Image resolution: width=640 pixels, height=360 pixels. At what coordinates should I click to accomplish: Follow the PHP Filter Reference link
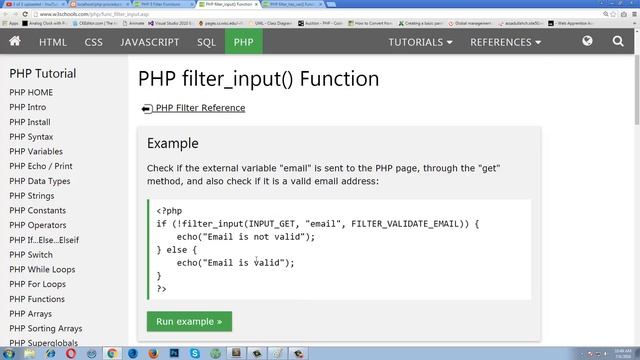point(200,108)
